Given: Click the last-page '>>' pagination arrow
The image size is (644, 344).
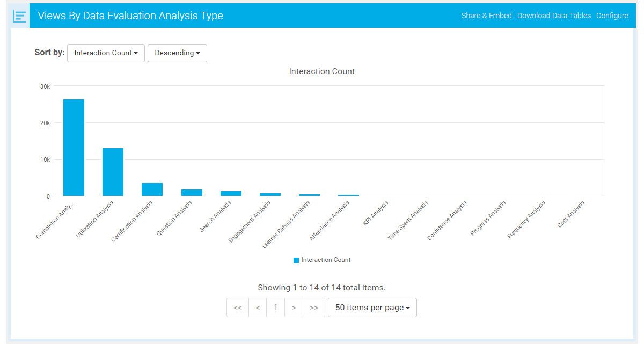Looking at the screenshot, I should click(313, 307).
